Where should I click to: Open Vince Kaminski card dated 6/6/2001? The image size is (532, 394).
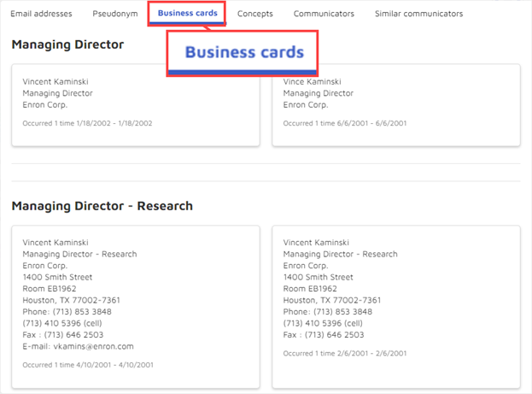[x=396, y=105]
